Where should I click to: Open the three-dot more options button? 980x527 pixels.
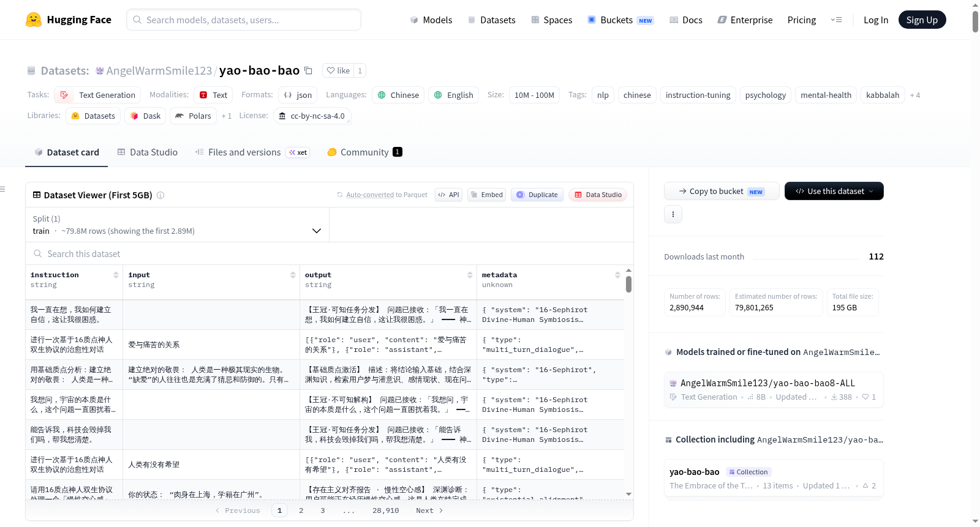pos(673,214)
